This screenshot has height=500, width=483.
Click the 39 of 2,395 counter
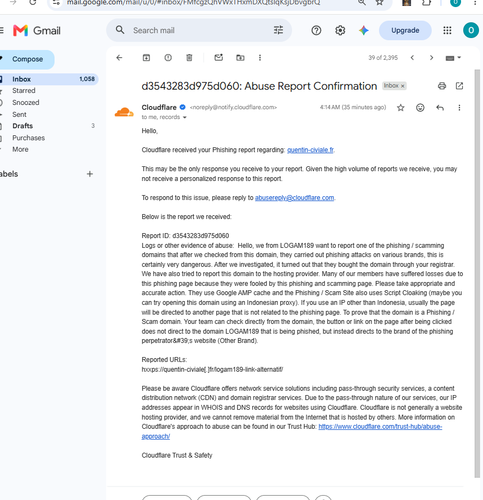point(383,58)
